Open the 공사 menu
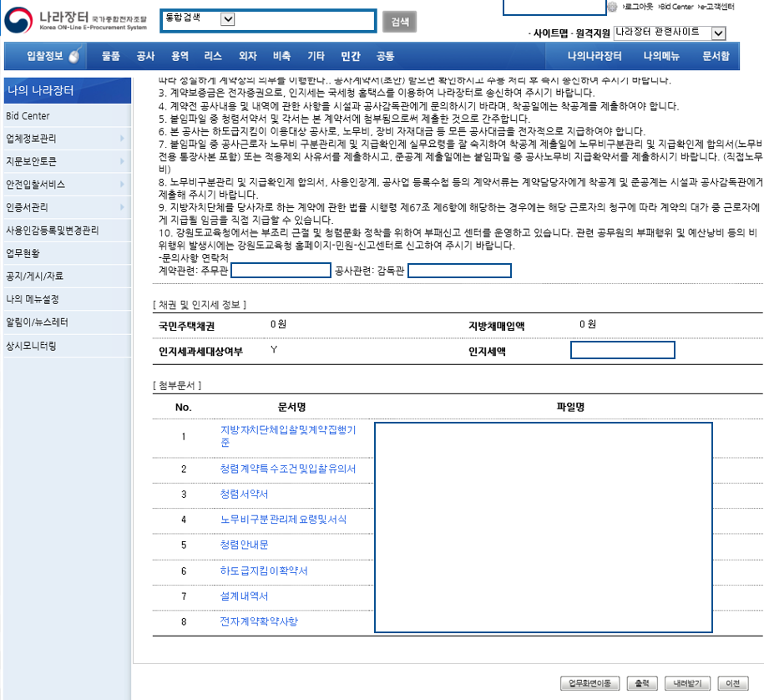The height and width of the screenshot is (700, 764). 145,56
